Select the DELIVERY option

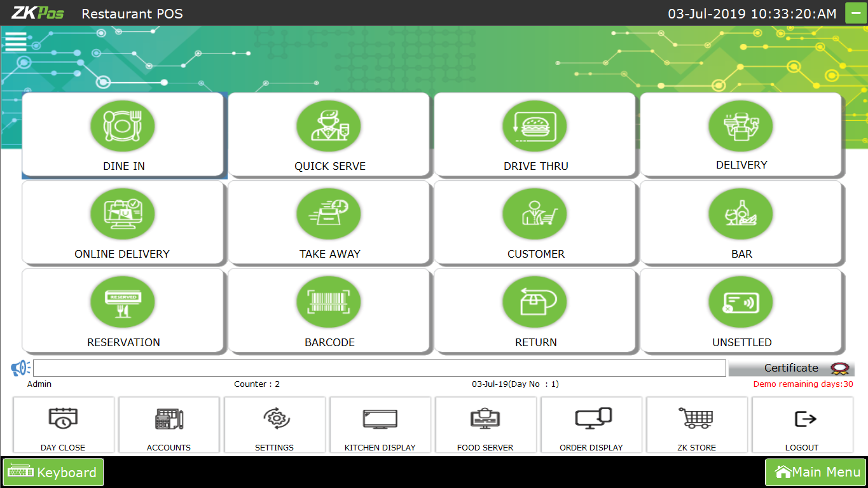coord(741,135)
